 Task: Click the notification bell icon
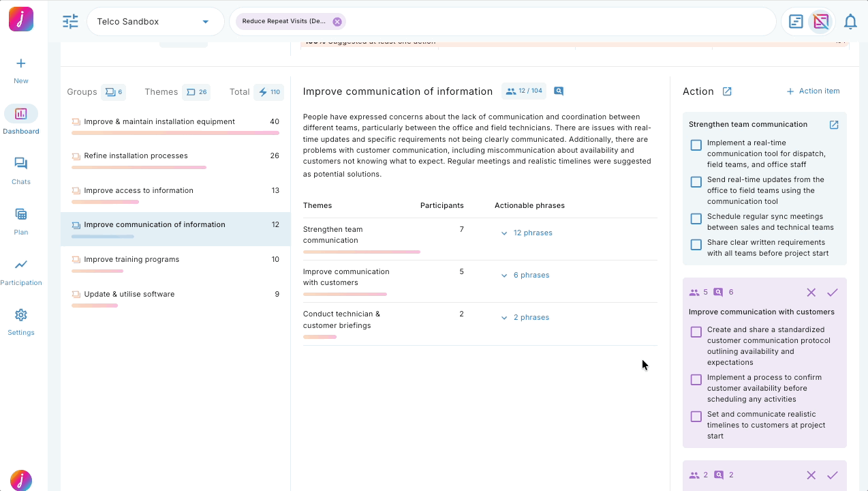pos(850,22)
